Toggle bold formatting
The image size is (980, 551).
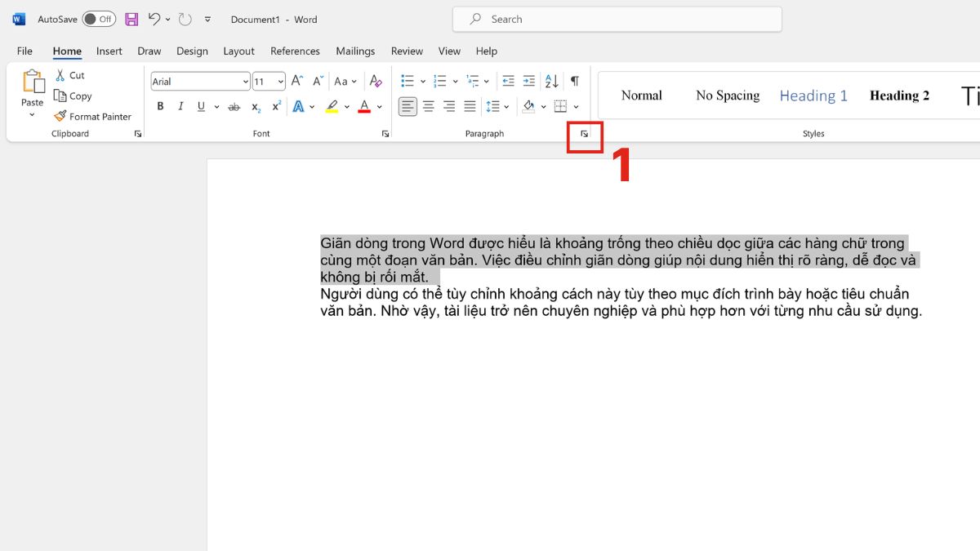pyautogui.click(x=160, y=106)
